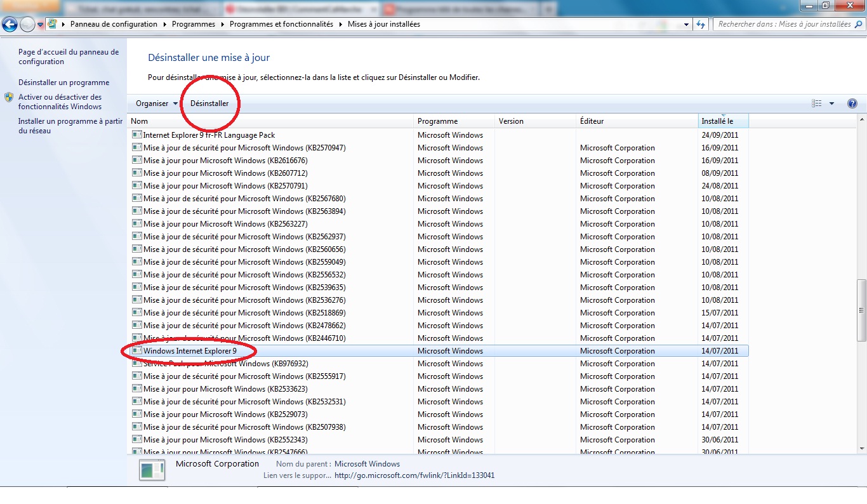Click the magnifier icon in search box
The height and width of the screenshot is (504, 867).
pos(857,24)
